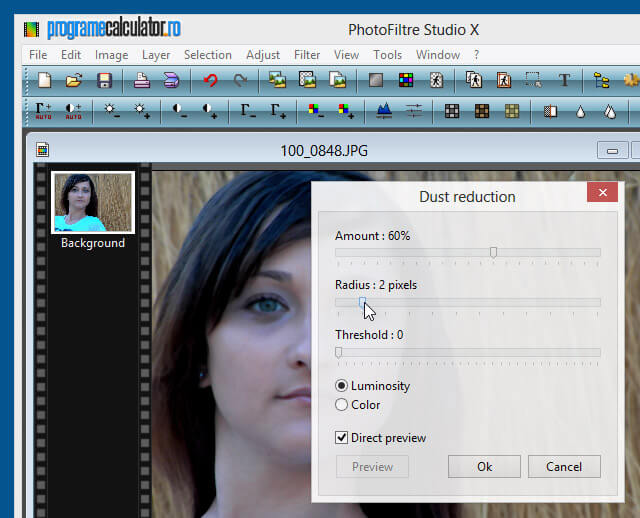Open the Histogram levels icon

[x=384, y=111]
